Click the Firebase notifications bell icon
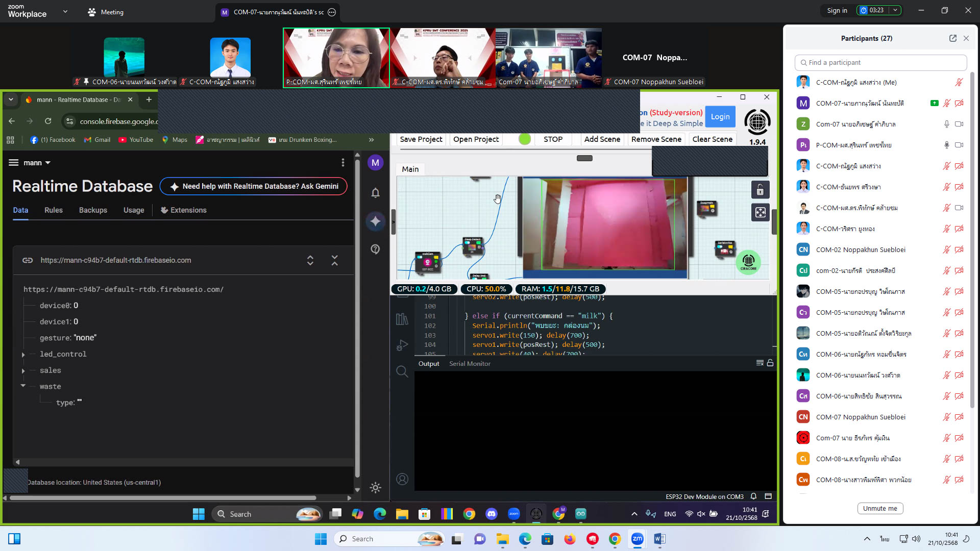This screenshot has width=980, height=551. pyautogui.click(x=375, y=193)
